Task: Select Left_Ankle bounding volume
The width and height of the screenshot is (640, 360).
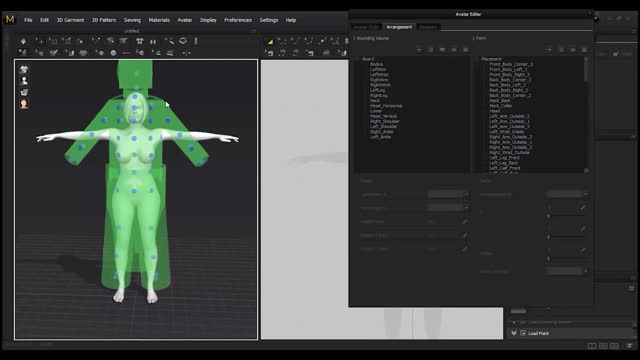Action: [380, 137]
